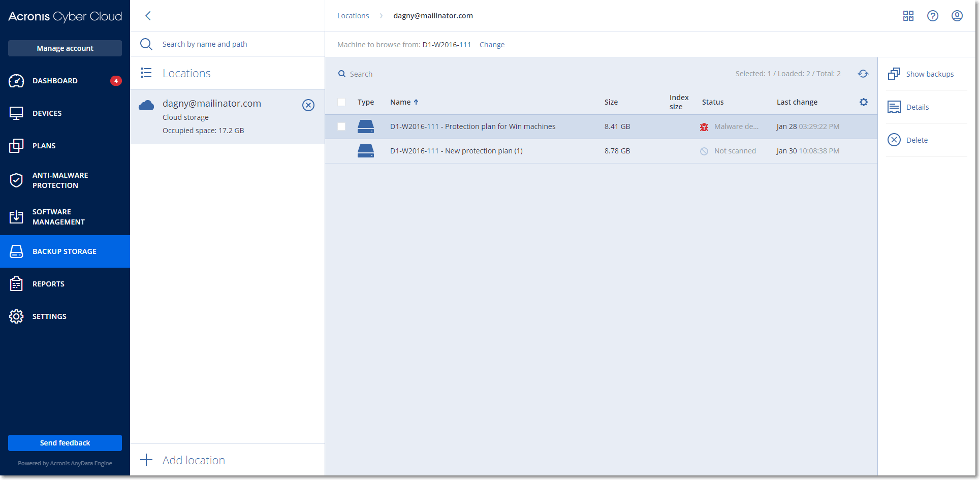This screenshot has height=480, width=980.
Task: Click drive icon of New protection plan (1)
Action: click(x=366, y=151)
